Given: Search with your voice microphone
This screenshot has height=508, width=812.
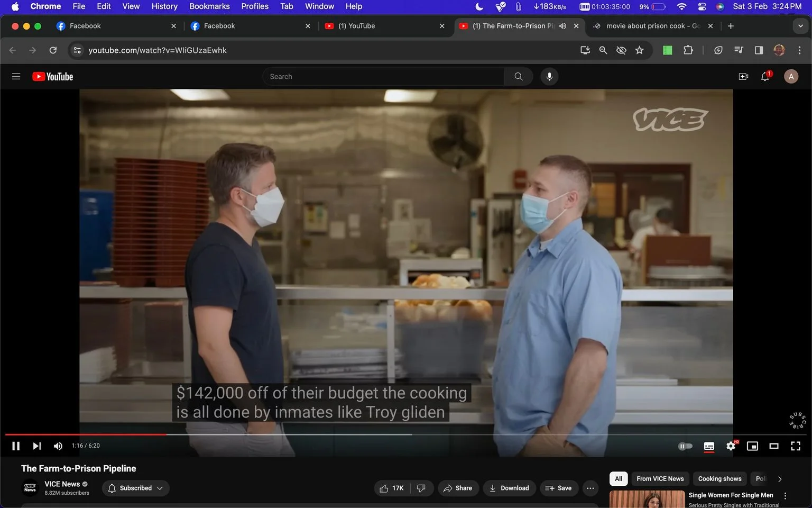Looking at the screenshot, I should tap(549, 77).
